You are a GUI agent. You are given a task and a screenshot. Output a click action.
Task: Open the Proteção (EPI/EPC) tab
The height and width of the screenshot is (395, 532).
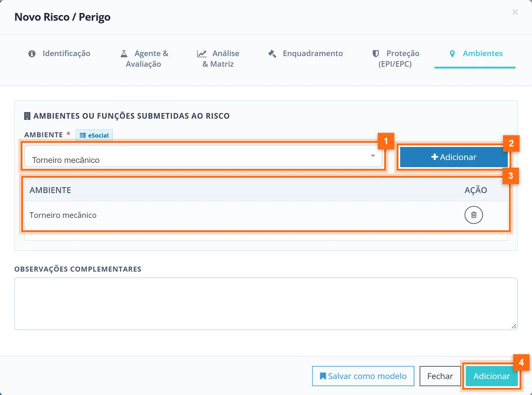(395, 58)
